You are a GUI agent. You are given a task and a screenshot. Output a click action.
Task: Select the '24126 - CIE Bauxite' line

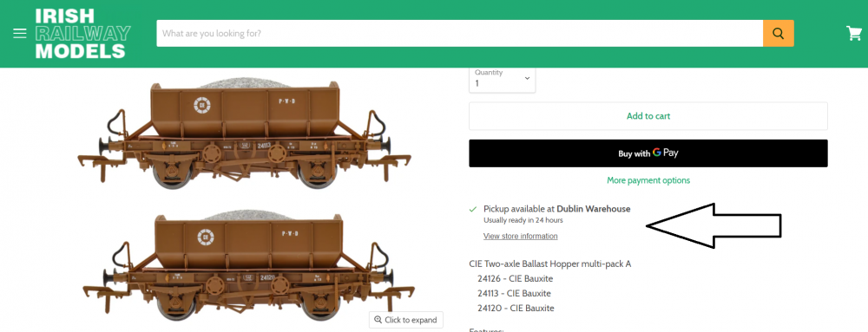tap(516, 278)
